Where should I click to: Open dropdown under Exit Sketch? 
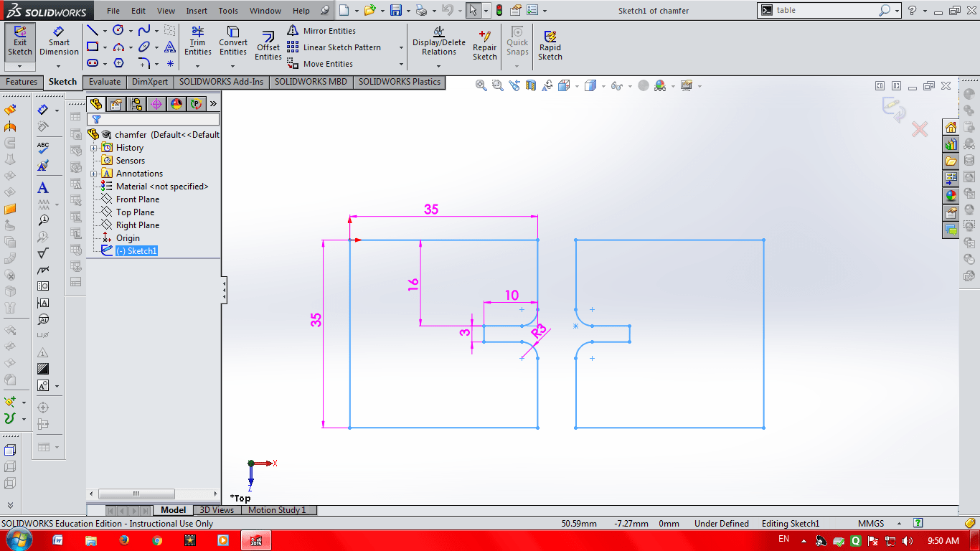tap(19, 66)
